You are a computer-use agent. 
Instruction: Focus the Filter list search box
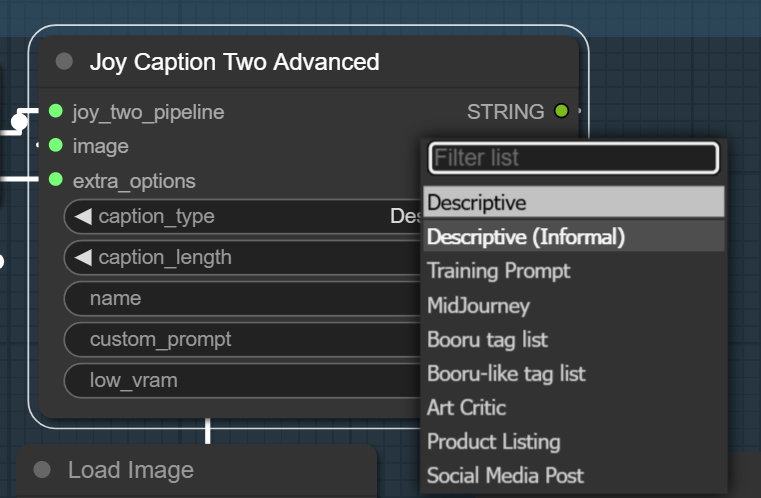573,158
